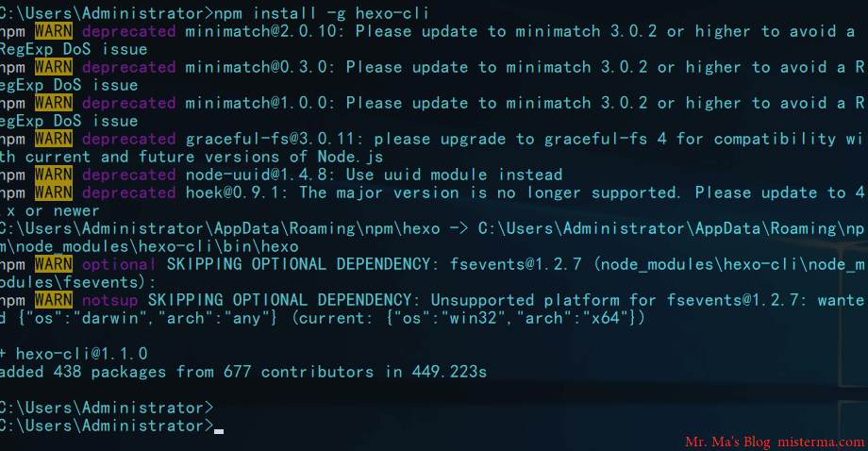Click the command 'npm install -g hexo-cli'
Viewport: 868px width, 451px height.
click(x=321, y=12)
